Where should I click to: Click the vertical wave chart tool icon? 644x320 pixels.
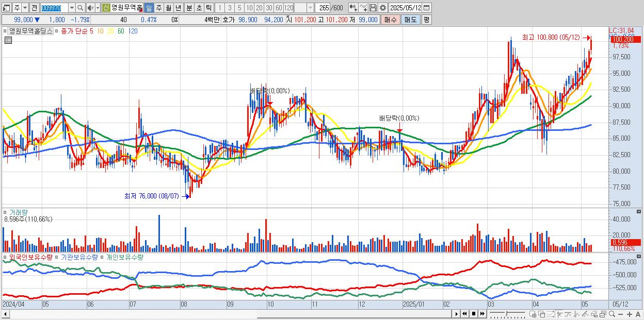pos(577,314)
